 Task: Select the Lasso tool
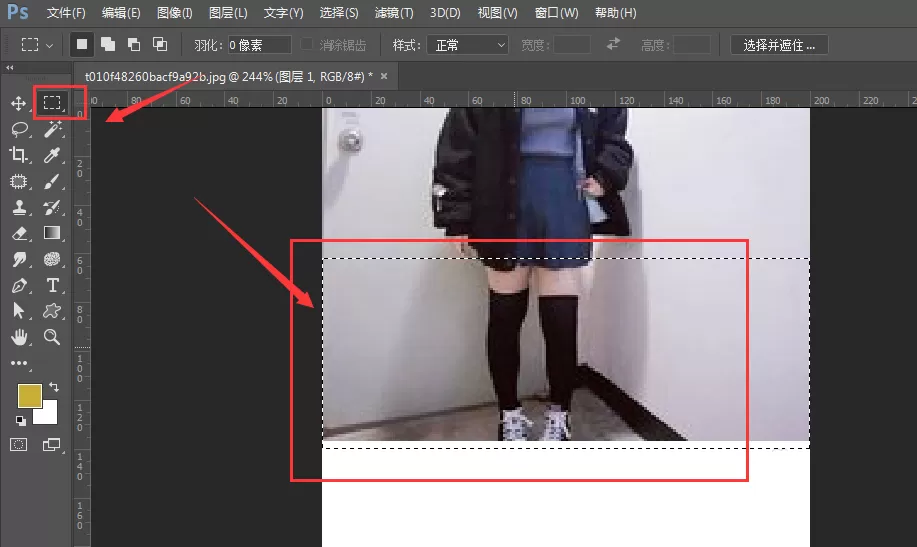19,129
